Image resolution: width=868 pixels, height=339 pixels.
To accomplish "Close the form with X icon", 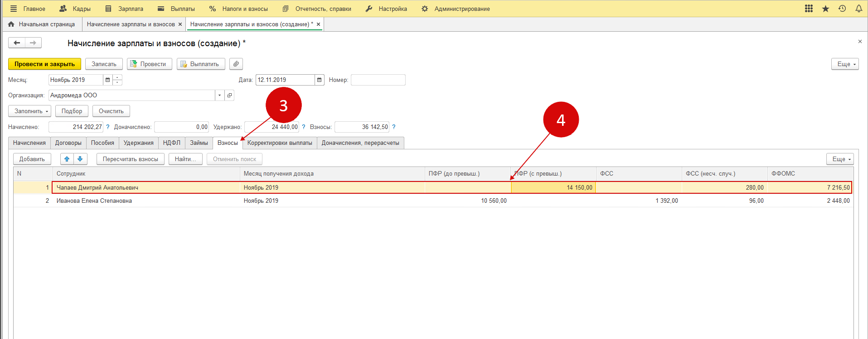I will pyautogui.click(x=860, y=42).
